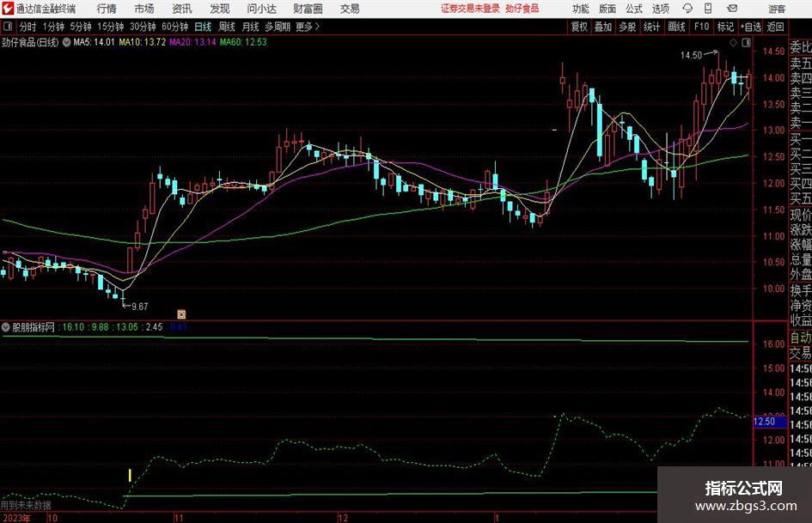The width and height of the screenshot is (812, 523).
Task: Open the 财富圈 menu
Action: tap(308, 9)
